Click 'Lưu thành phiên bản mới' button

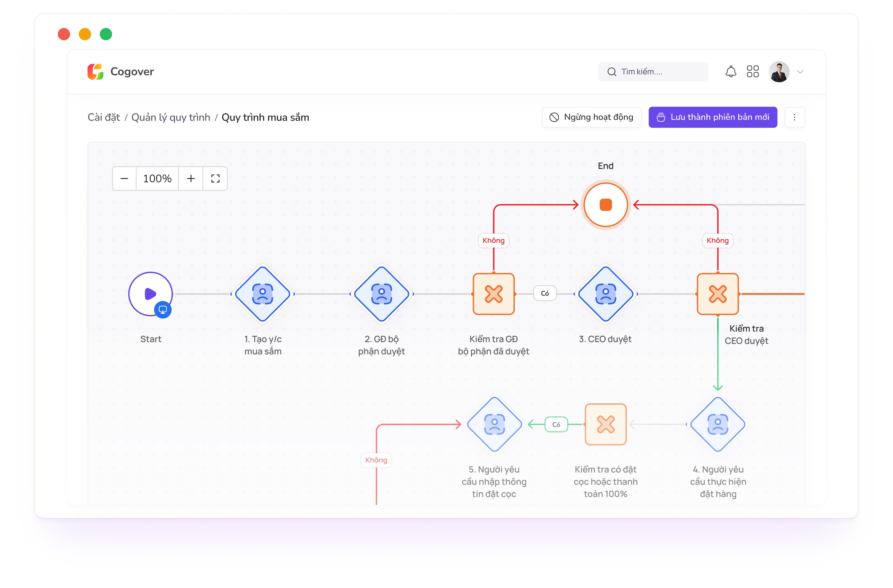(713, 117)
